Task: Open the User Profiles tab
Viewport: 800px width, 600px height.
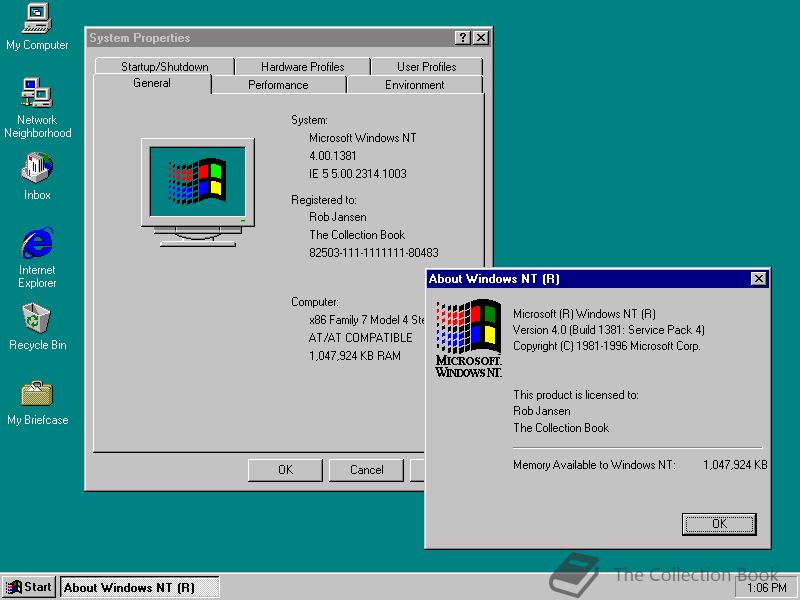Action: pos(427,66)
